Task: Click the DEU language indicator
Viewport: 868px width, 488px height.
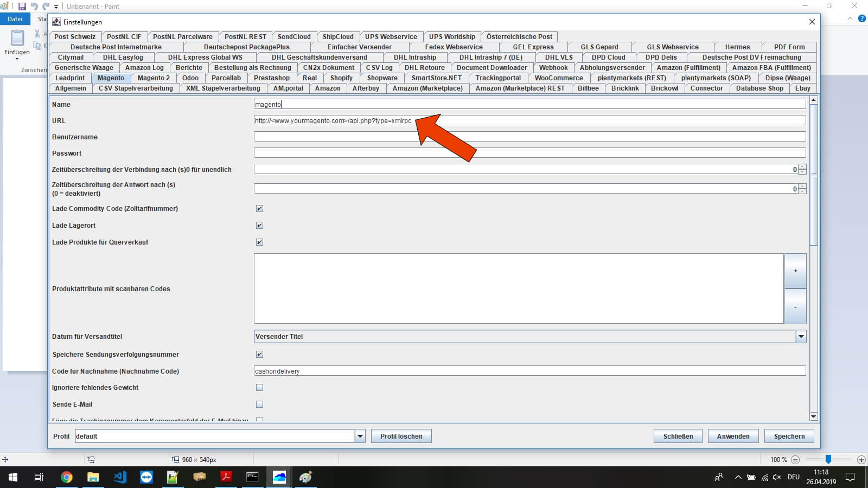Action: [794, 477]
